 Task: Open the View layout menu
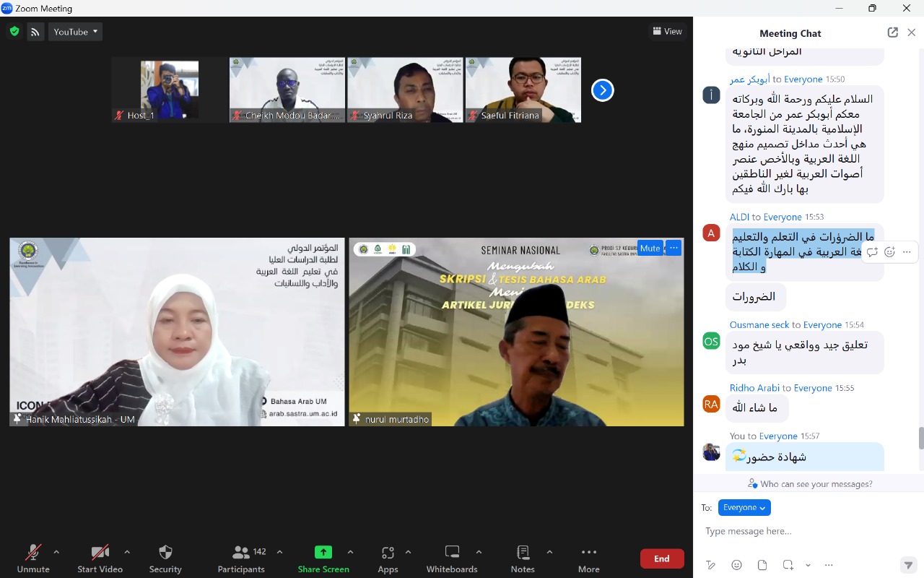[x=667, y=31]
